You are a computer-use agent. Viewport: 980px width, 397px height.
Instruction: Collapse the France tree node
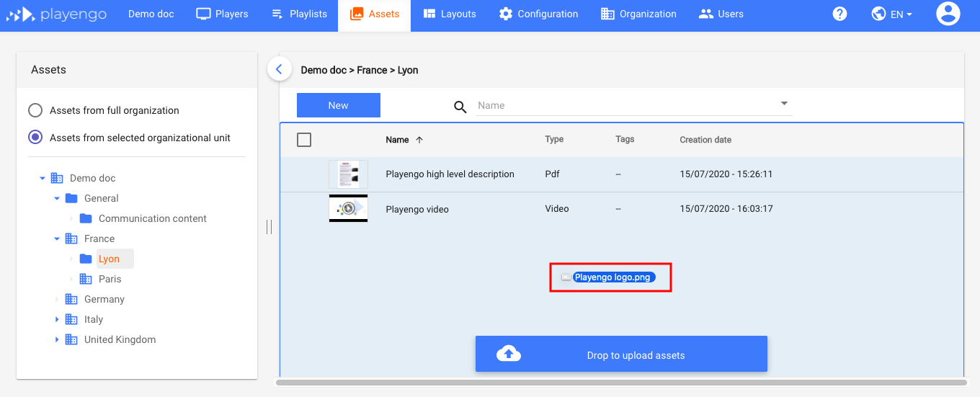coord(57,238)
